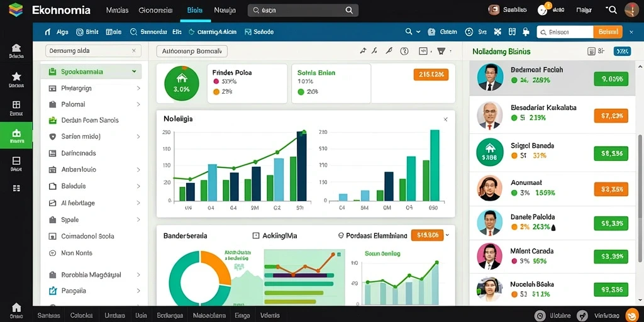Select the grid icon in left sidebar

(x=16, y=188)
